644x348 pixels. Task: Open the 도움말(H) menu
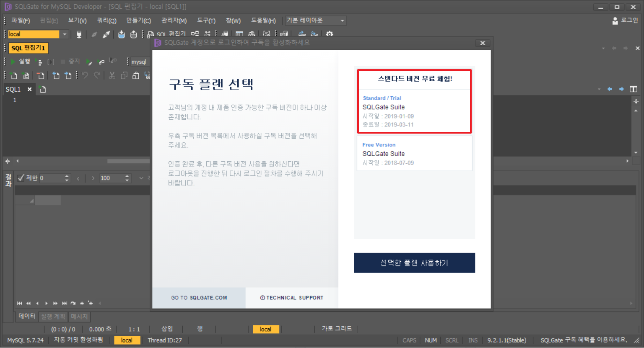263,21
